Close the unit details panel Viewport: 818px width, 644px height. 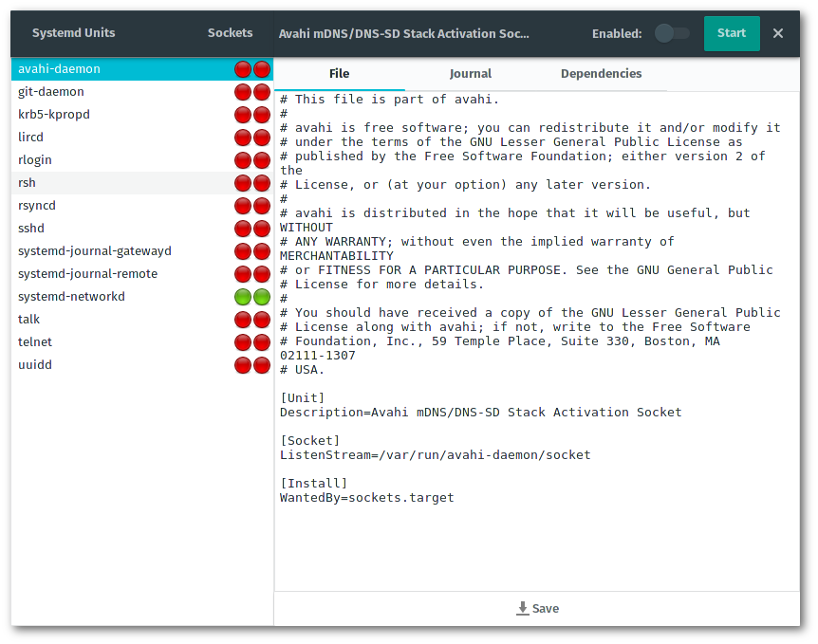pos(778,33)
